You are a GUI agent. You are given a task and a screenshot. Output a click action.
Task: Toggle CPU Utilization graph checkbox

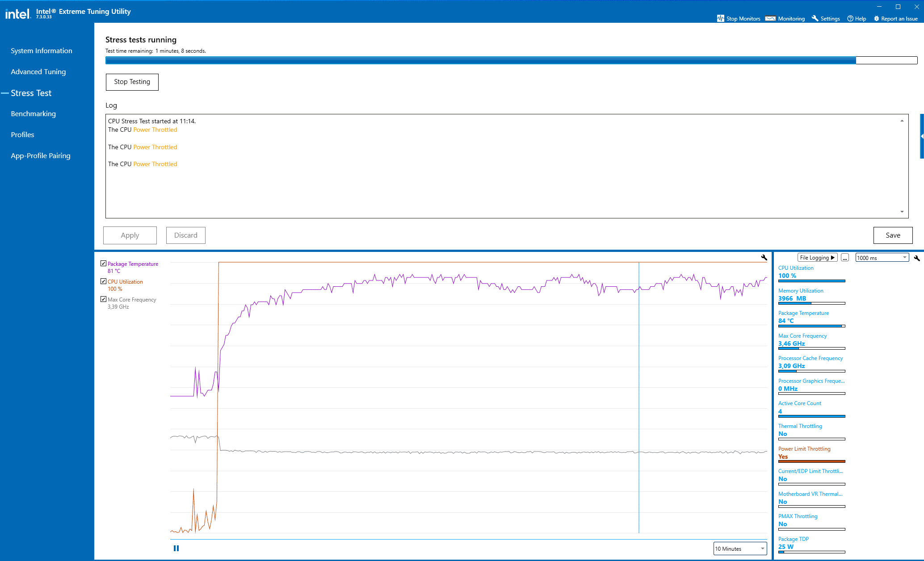coord(103,281)
